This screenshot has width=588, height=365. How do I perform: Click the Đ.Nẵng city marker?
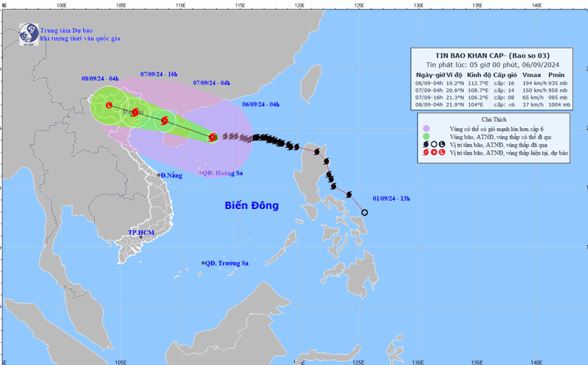(157, 175)
